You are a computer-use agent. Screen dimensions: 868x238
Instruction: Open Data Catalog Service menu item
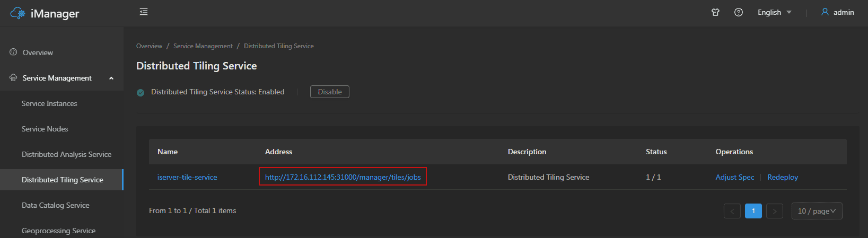point(55,205)
